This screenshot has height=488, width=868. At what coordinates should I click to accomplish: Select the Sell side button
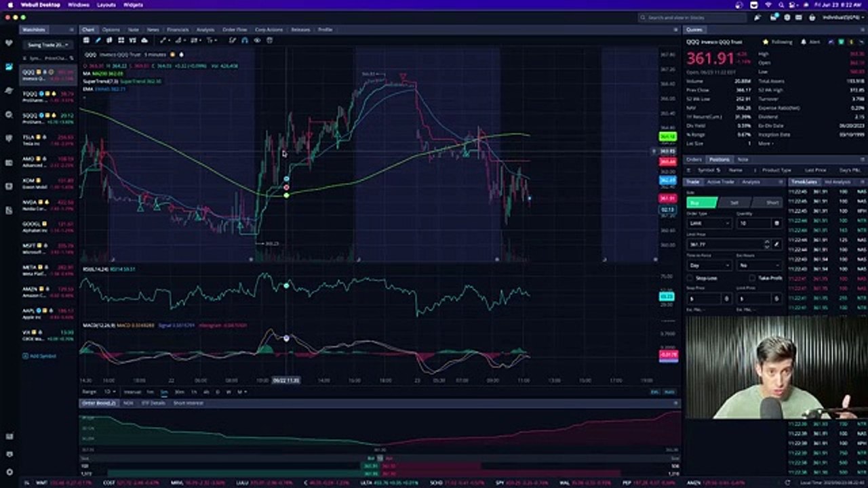click(734, 203)
